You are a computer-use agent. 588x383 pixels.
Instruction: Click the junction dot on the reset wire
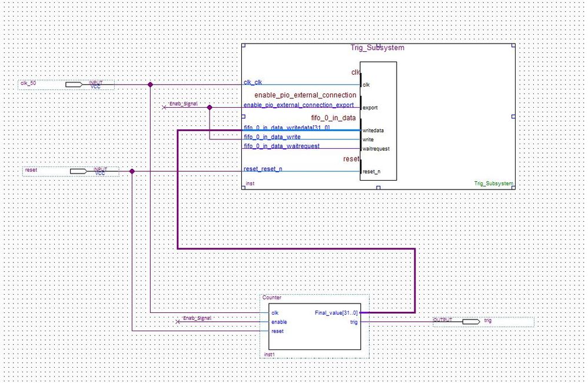[x=132, y=171]
